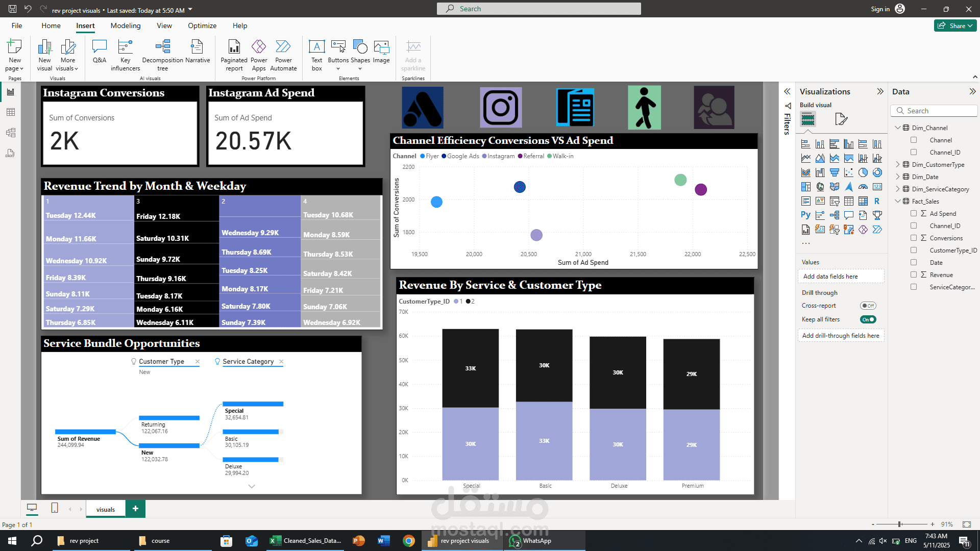Disable the Keep all filters toggle

tap(868, 319)
